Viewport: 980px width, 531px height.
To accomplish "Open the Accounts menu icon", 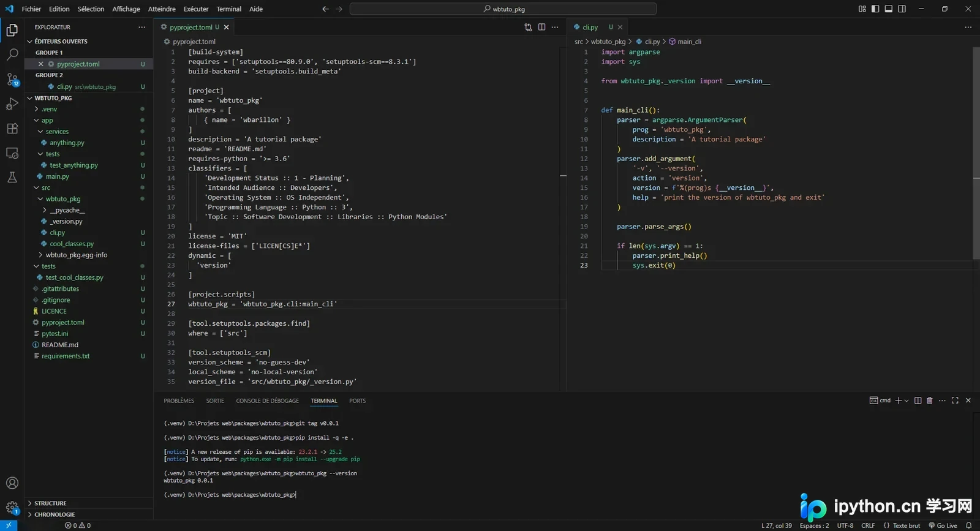I will [12, 483].
